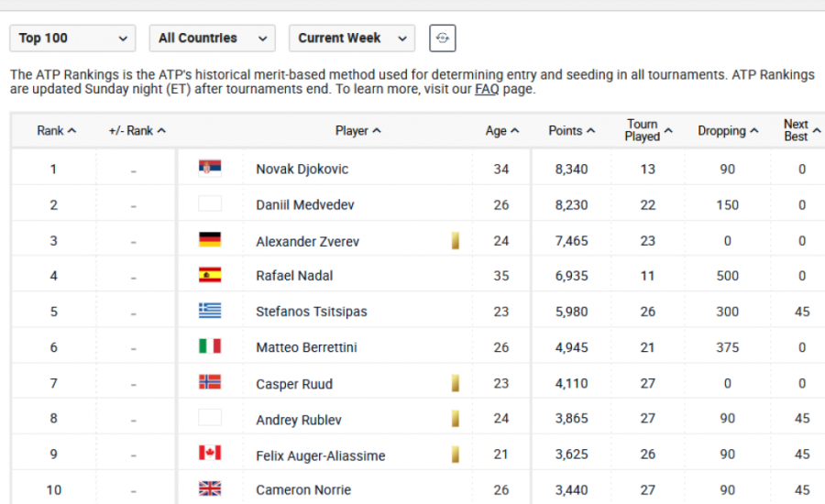Click the Canadian flag beside Auger-Aliassime

(210, 453)
